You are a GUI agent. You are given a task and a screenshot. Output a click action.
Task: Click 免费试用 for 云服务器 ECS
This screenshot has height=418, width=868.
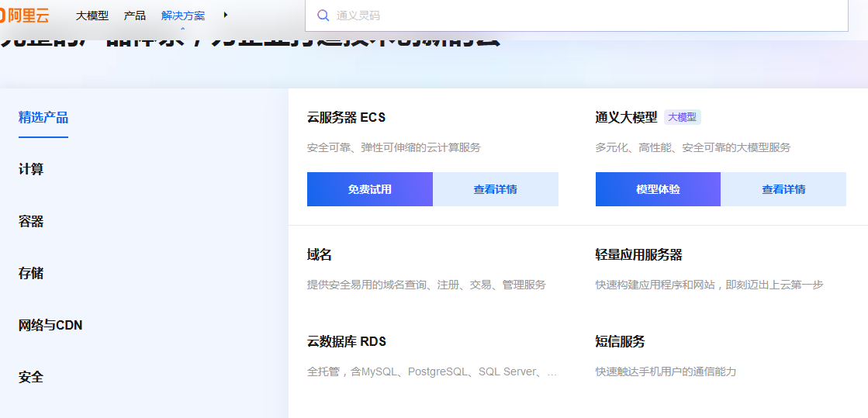pyautogui.click(x=370, y=189)
